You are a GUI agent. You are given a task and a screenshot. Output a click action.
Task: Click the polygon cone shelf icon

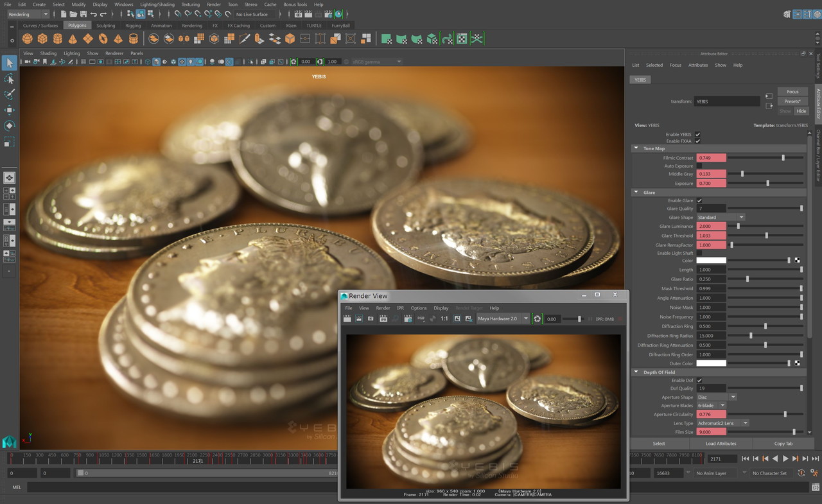(73, 39)
